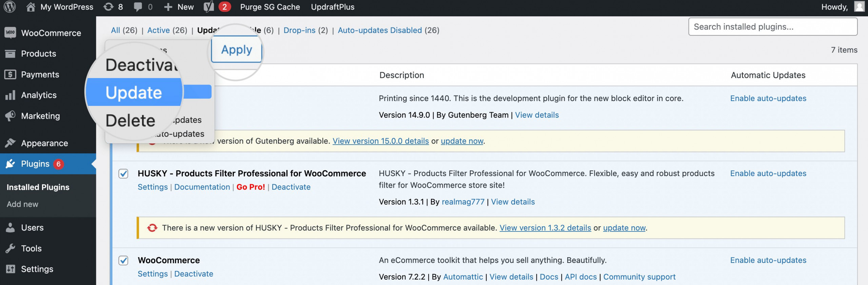Enable auto-updates for WooCommerce
Image resolution: width=868 pixels, height=285 pixels.
pos(768,260)
